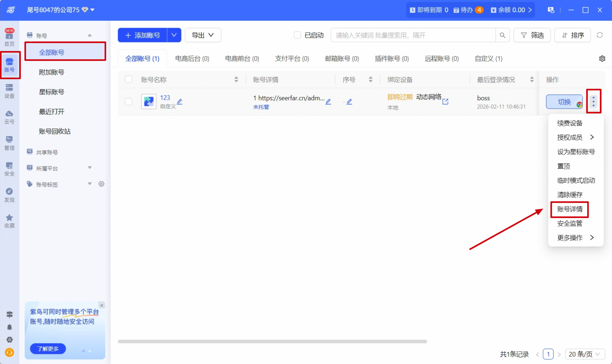Click the refresh icon next to 排序

[x=600, y=35]
